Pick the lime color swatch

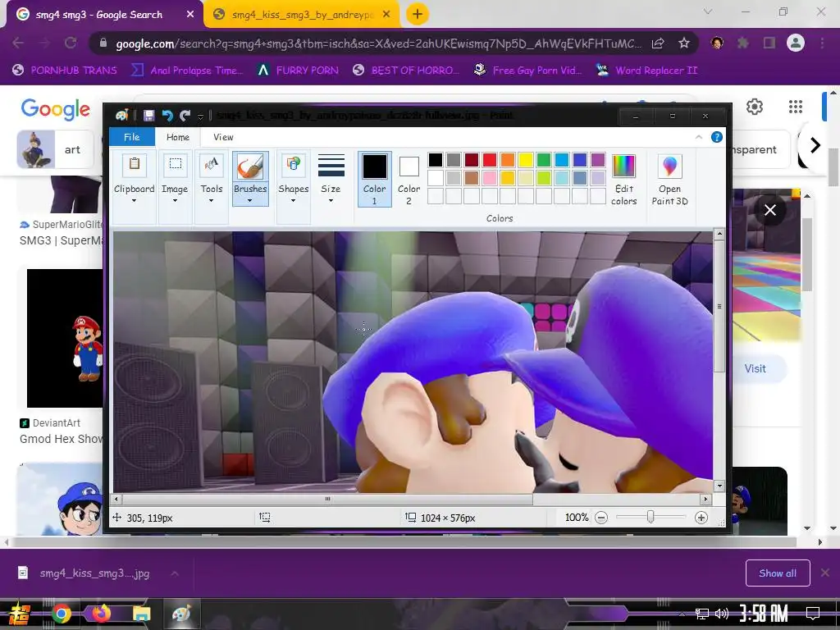click(544, 178)
